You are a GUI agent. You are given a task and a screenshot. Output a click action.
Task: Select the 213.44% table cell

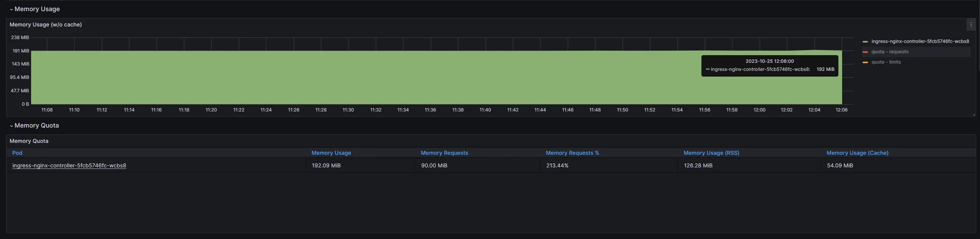557,165
